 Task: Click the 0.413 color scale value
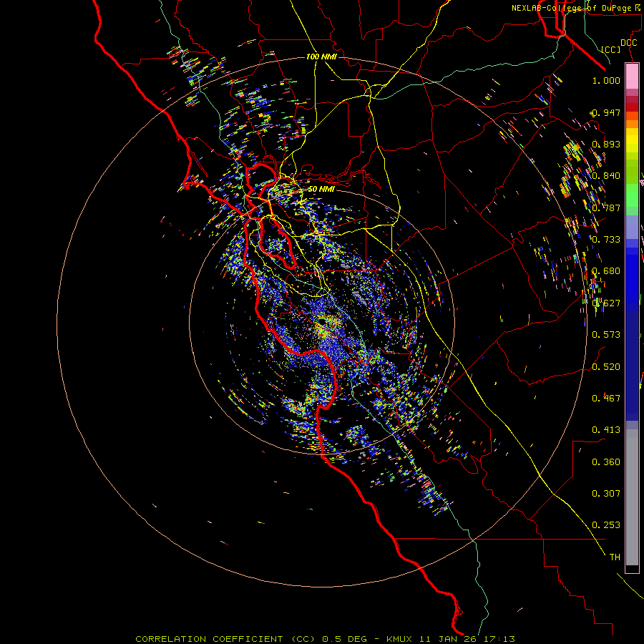click(606, 429)
